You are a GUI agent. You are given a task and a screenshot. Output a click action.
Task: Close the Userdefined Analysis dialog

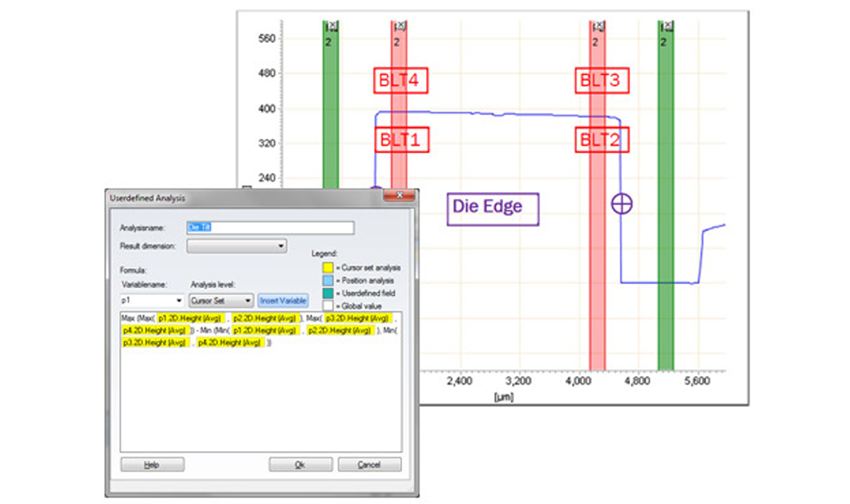(x=399, y=196)
